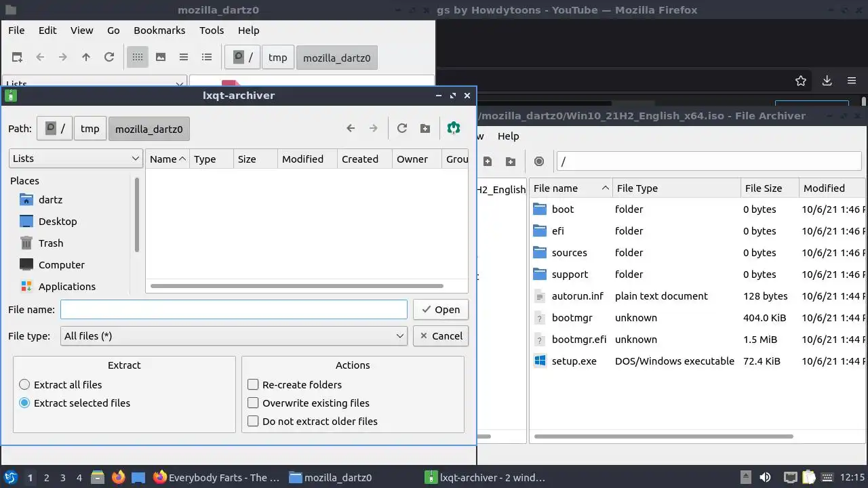Click horizontal scrollbar in File Archiver list
Screen dimensions: 868x488
click(x=663, y=436)
